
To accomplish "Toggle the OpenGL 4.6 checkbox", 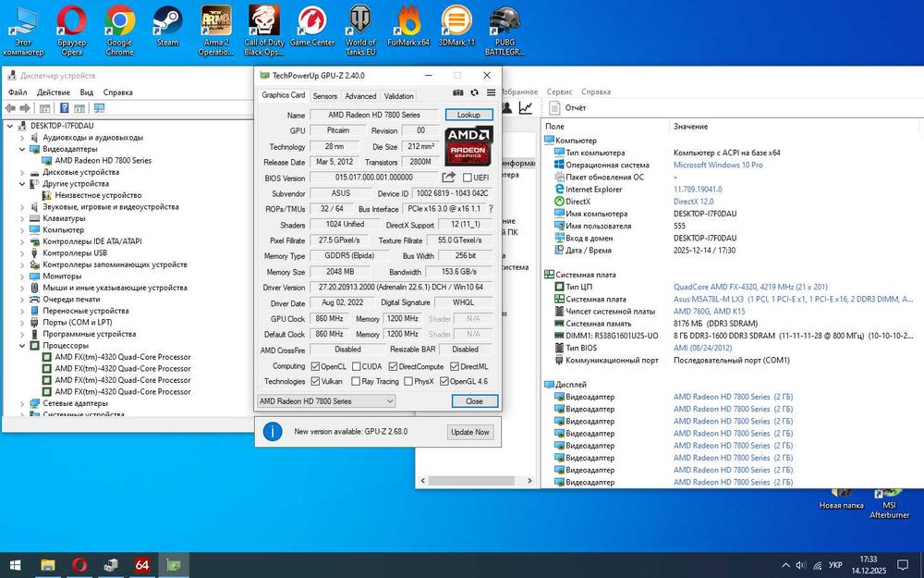I will [444, 382].
